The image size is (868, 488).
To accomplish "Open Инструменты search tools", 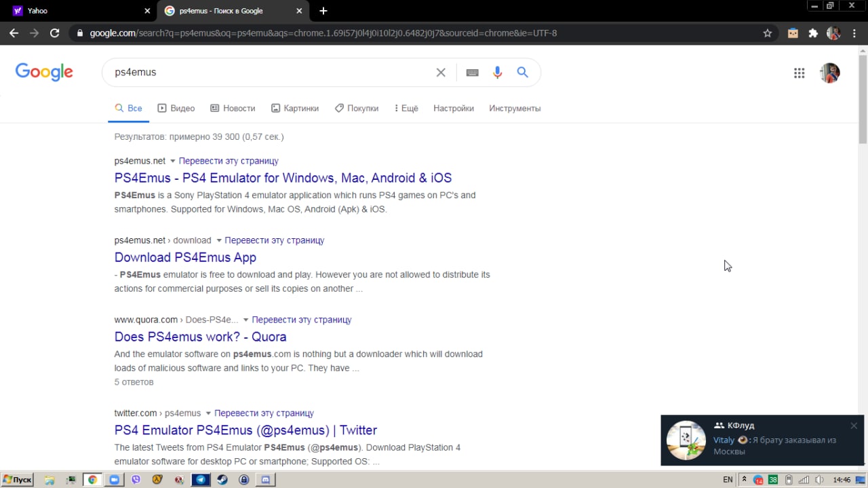I will [515, 109].
